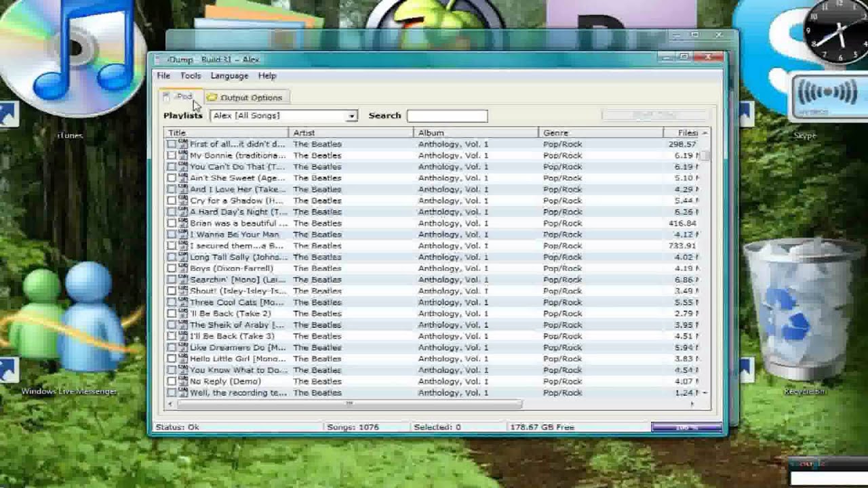
Task: Check the box for 'Brian was a beautiful...'
Action: point(172,223)
